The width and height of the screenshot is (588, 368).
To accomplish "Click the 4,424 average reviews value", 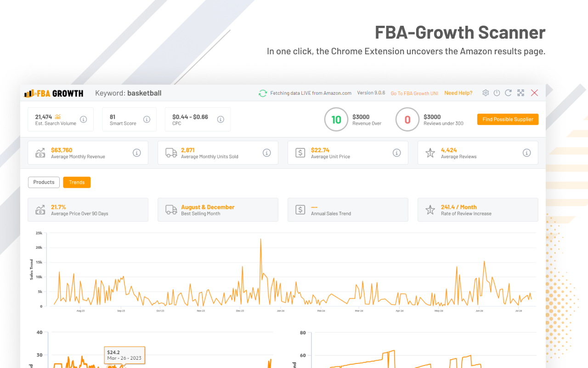I will tap(449, 150).
